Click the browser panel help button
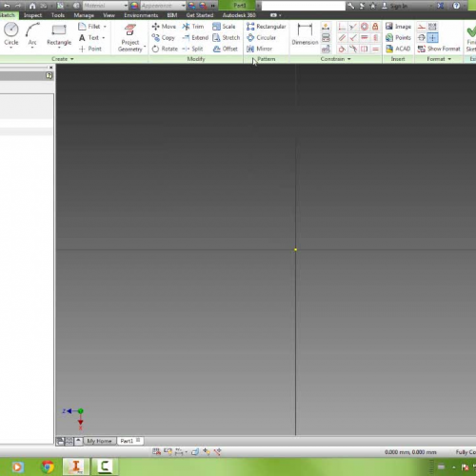Screen dimensions: 476x476 [x=49, y=75]
